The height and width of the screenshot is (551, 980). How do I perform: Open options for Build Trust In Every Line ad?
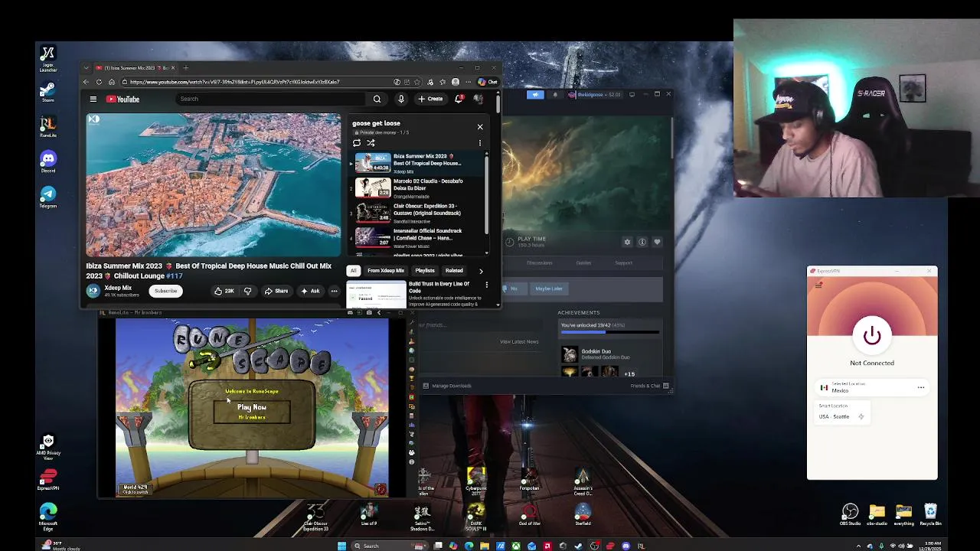click(486, 285)
